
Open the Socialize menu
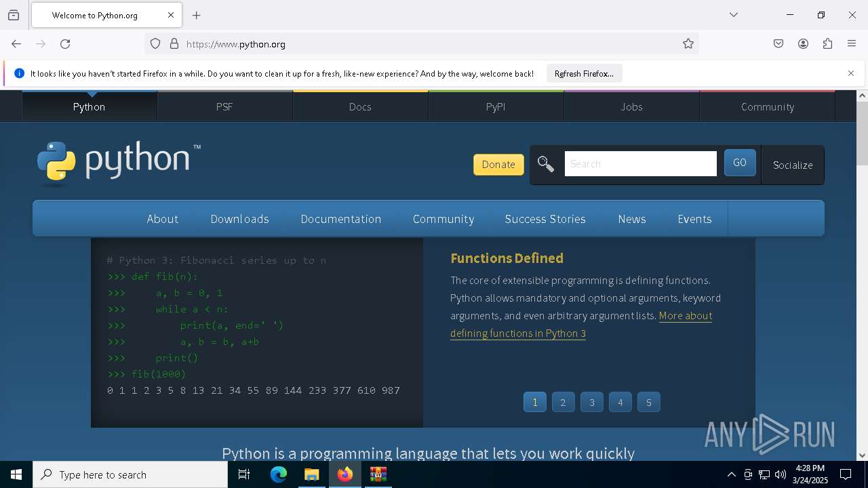(793, 165)
